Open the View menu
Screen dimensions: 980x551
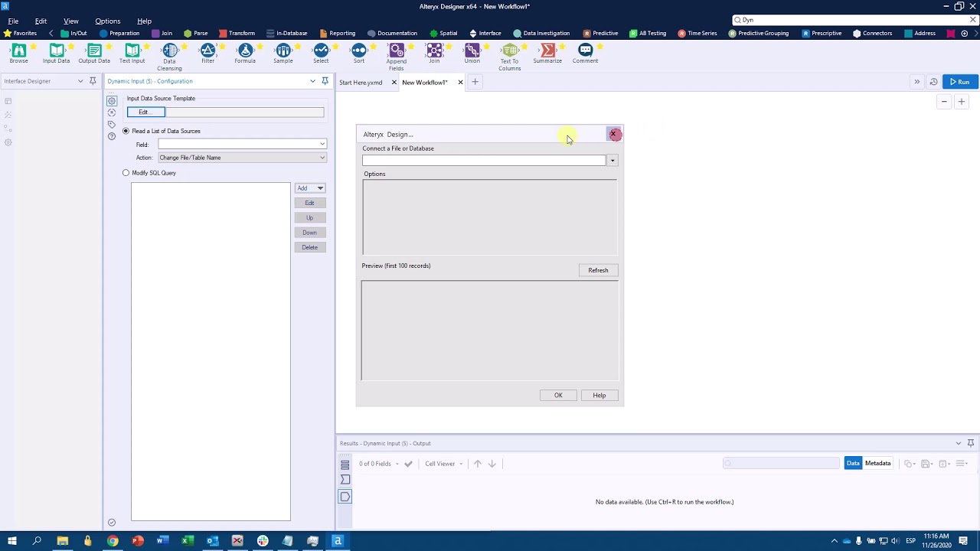coord(70,21)
